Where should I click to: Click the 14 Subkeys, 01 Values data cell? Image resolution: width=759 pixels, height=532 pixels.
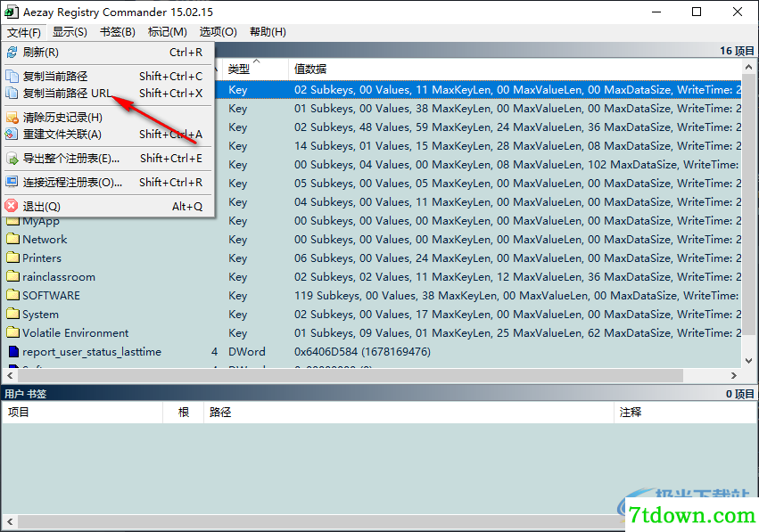point(517,145)
